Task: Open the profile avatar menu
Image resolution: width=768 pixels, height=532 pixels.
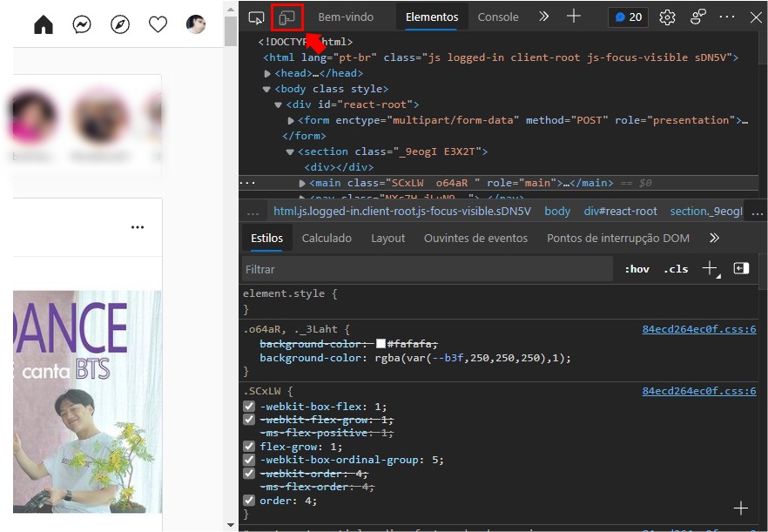Action: click(x=196, y=24)
